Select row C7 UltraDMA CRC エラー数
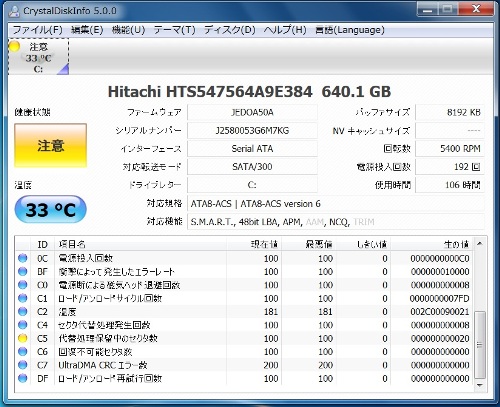Screen dimensions: 500x407 244,365
